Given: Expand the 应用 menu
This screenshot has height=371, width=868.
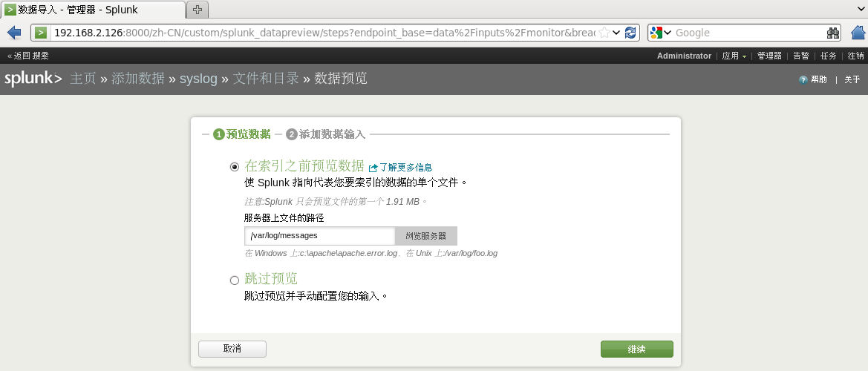Looking at the screenshot, I should coord(734,56).
